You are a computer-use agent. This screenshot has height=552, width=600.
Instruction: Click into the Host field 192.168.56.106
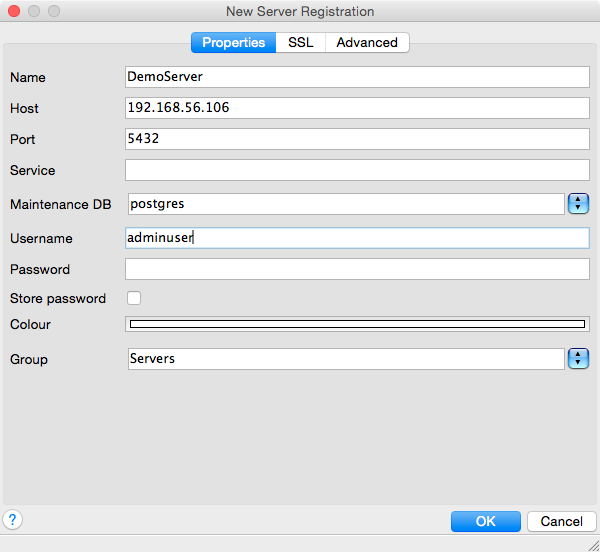pos(357,108)
